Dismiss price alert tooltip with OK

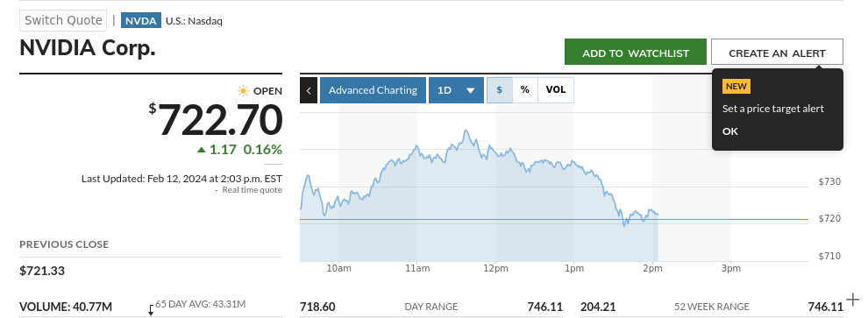[x=730, y=131]
